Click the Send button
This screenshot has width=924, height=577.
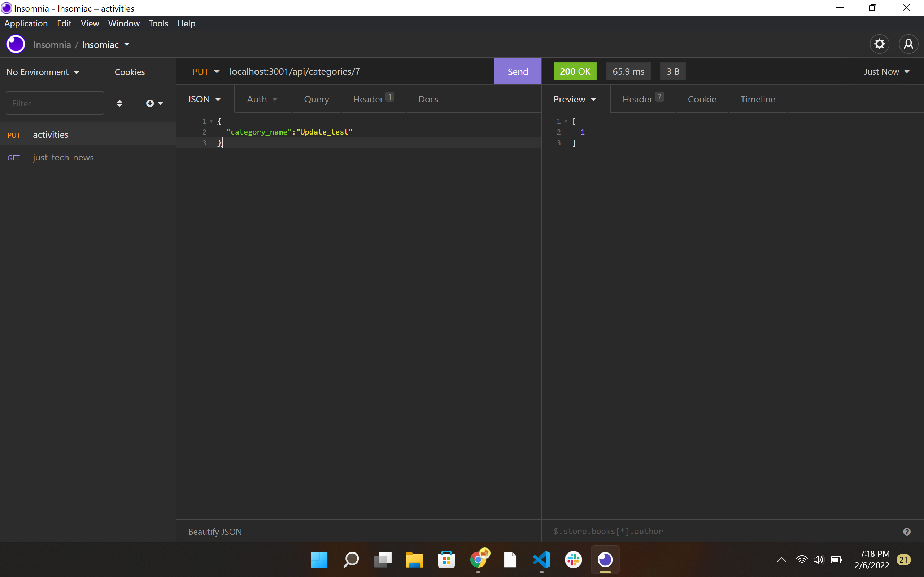point(517,71)
